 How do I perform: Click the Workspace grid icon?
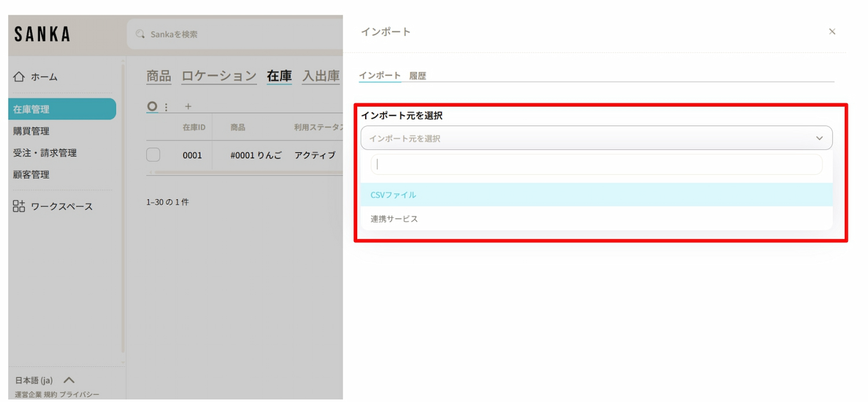point(19,206)
